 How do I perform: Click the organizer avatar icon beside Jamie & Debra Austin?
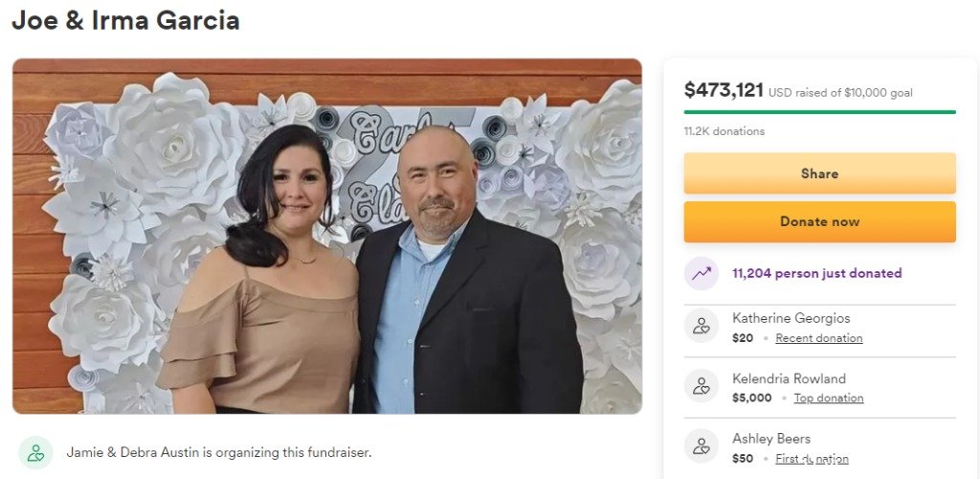(x=35, y=453)
